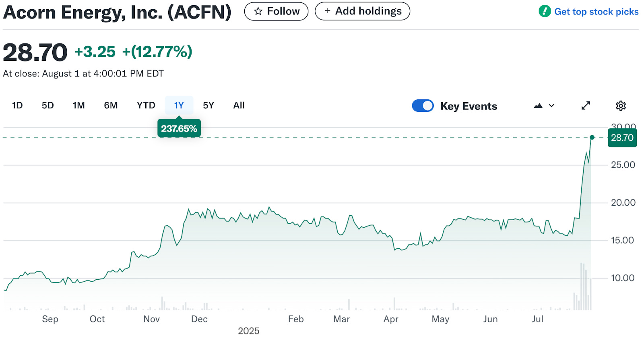This screenshot has height=338, width=644.
Task: Click the large 28.70 headline price
Action: point(35,52)
